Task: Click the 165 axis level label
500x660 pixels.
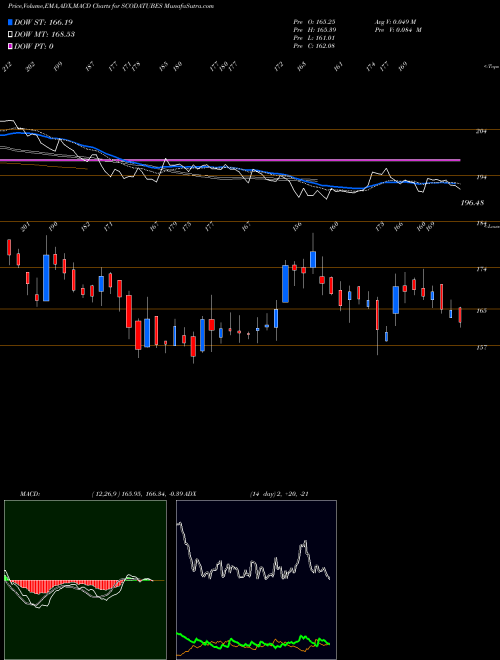Action: (481, 311)
